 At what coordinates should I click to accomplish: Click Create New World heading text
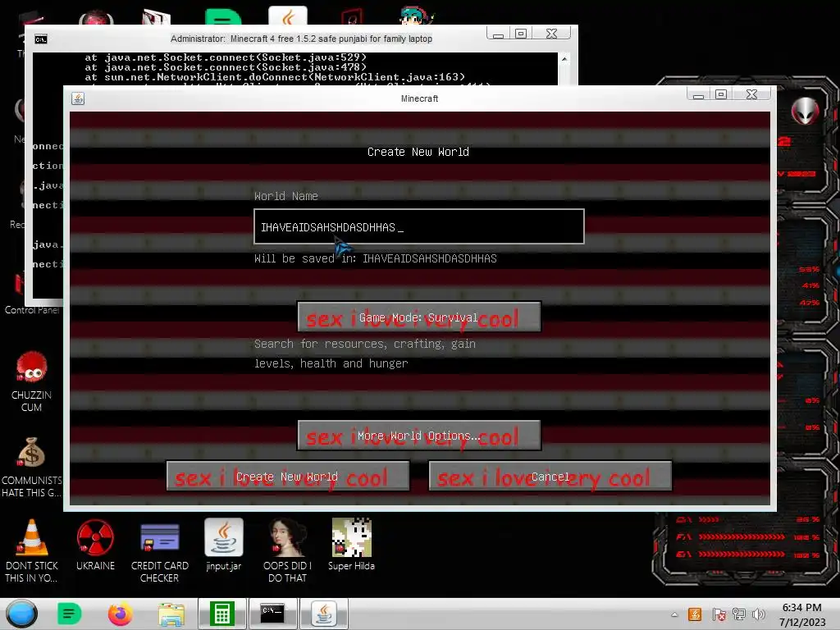(418, 152)
